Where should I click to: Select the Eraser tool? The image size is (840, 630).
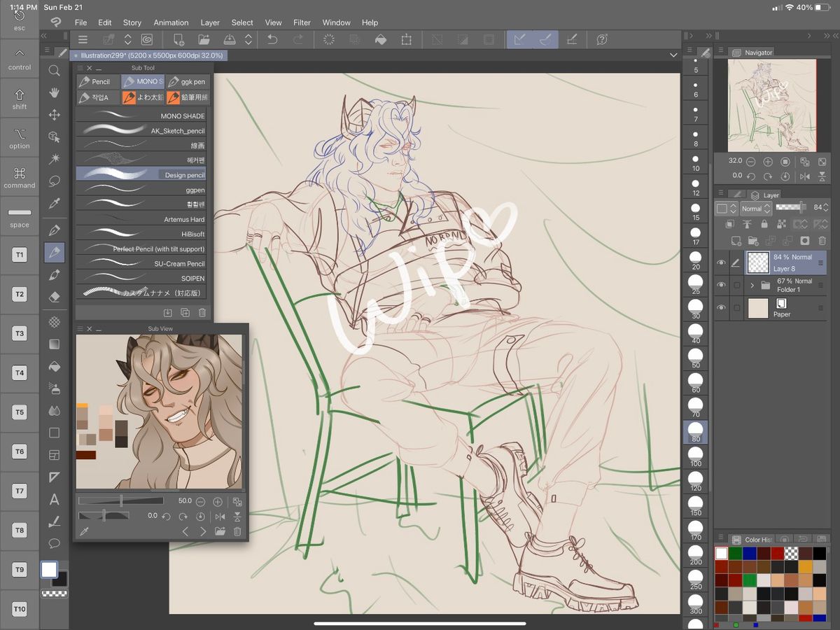point(54,297)
